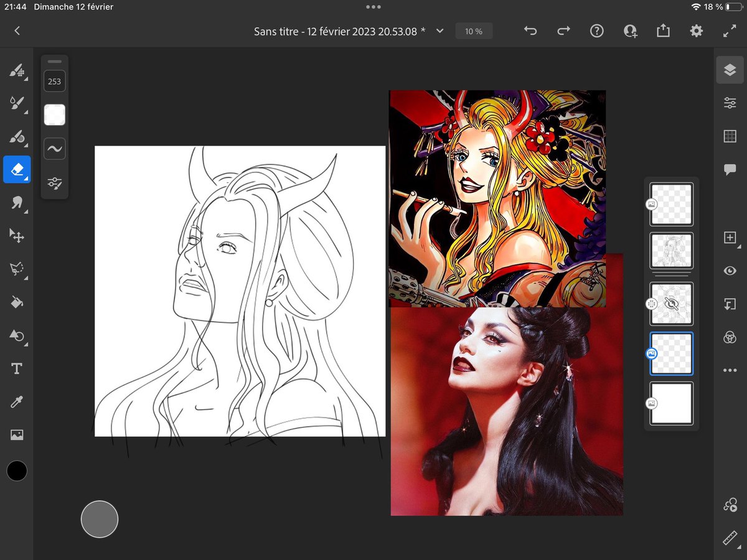Open the Share export menu

[x=663, y=30]
